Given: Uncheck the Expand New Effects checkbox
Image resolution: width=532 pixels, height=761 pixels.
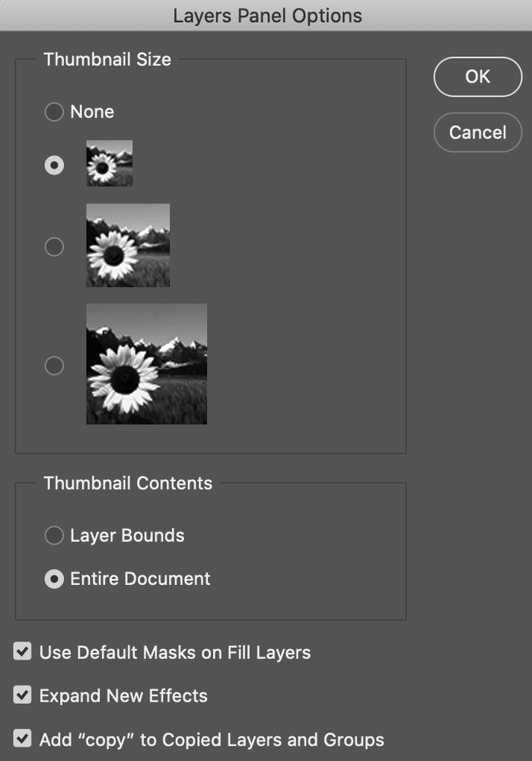Looking at the screenshot, I should pyautogui.click(x=23, y=695).
